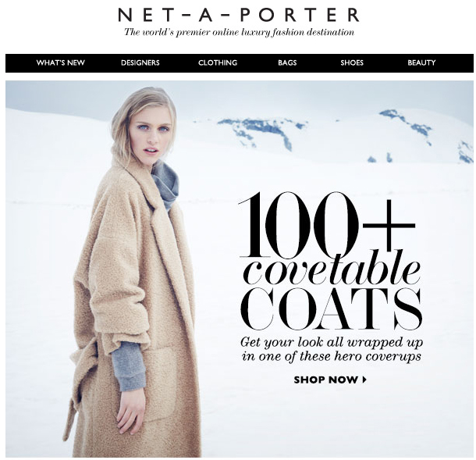Screen dimensions: 476x460
Task: Click the 'Get your look all wrapped up' line
Action: tap(332, 343)
